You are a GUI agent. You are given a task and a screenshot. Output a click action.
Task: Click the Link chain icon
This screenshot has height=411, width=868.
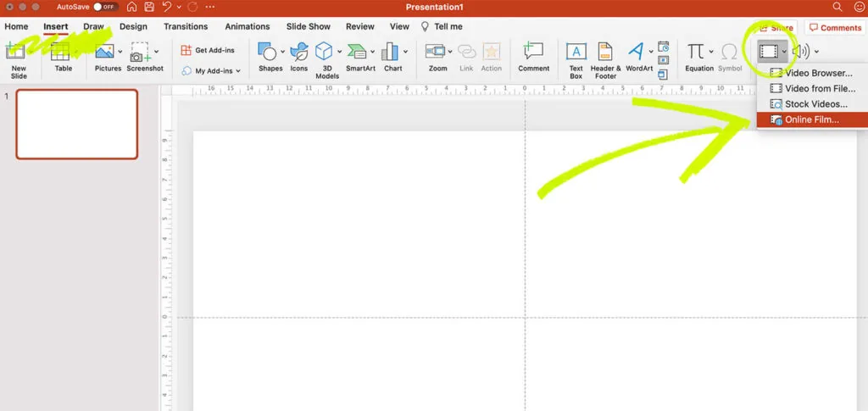[467, 52]
